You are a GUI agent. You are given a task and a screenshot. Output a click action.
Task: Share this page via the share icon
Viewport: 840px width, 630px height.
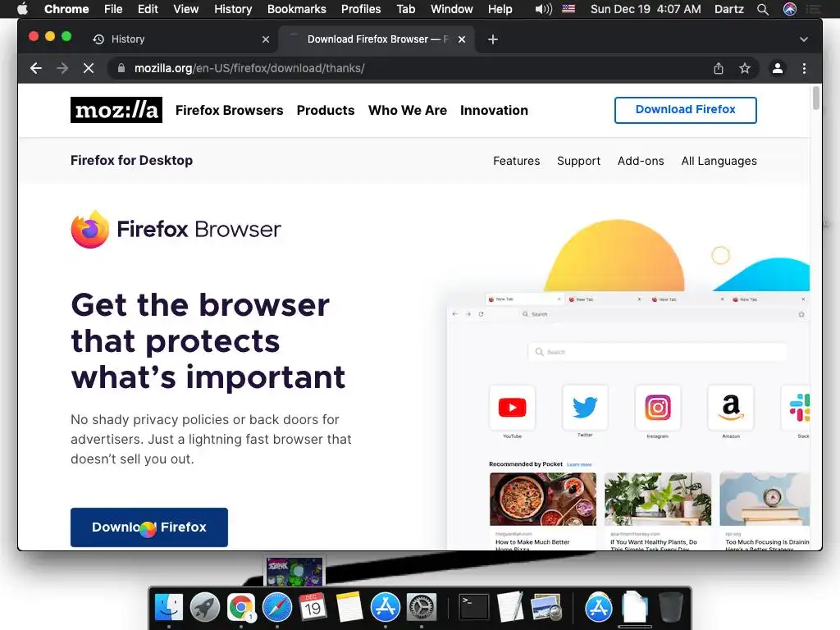pyautogui.click(x=719, y=68)
